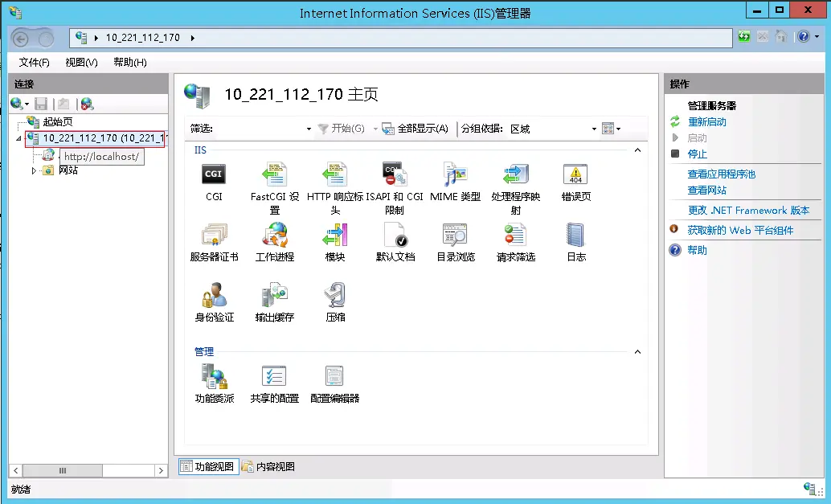
Task: Select 起始页 in connections tree
Action: 58,122
